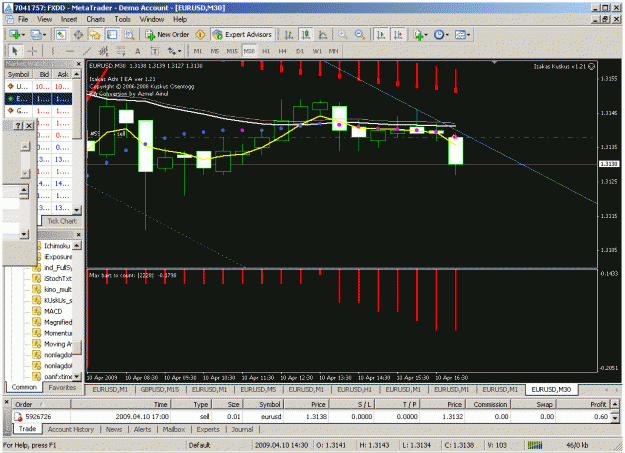Click the yellow MetaEditor diamond icon
The height and width of the screenshot is (453, 625).
tap(200, 35)
